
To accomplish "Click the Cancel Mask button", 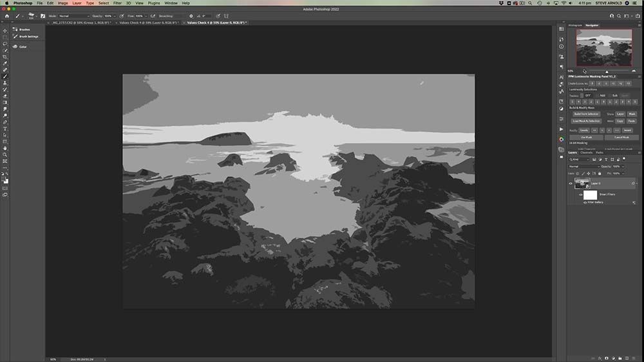I will (x=621, y=137).
